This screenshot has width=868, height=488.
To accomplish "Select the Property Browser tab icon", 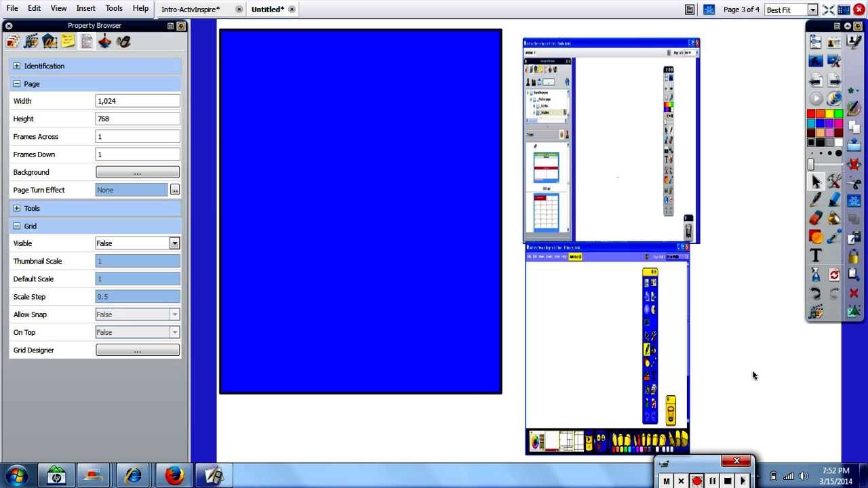I will [86, 41].
